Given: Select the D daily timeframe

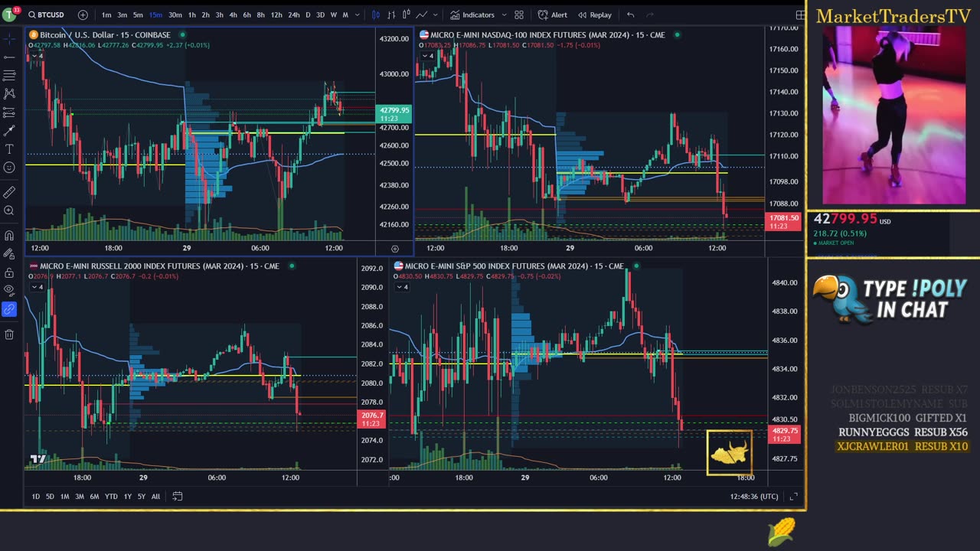Looking at the screenshot, I should [x=309, y=15].
